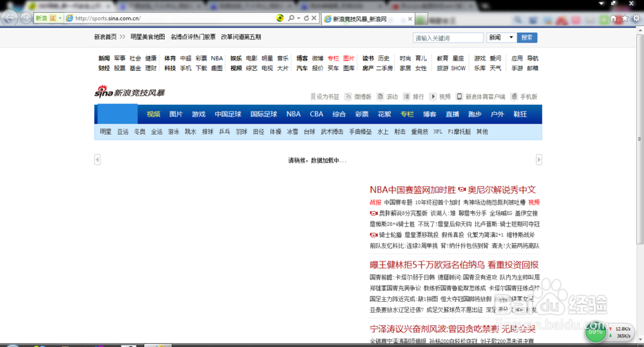Viewport: 644px width, 347px height.
Task: Open the 直播 navigation tab
Action: (452, 114)
